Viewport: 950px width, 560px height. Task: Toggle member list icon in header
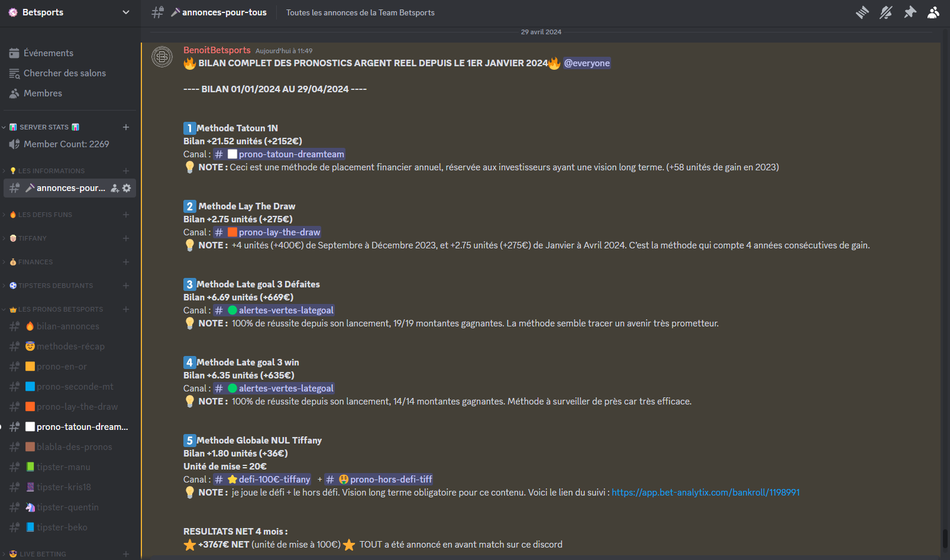(x=933, y=12)
